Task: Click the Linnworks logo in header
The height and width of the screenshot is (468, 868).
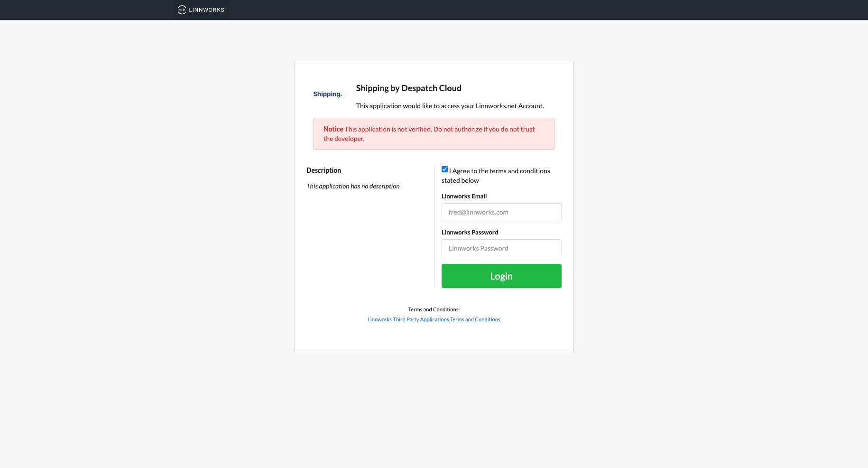Action: pos(201,10)
